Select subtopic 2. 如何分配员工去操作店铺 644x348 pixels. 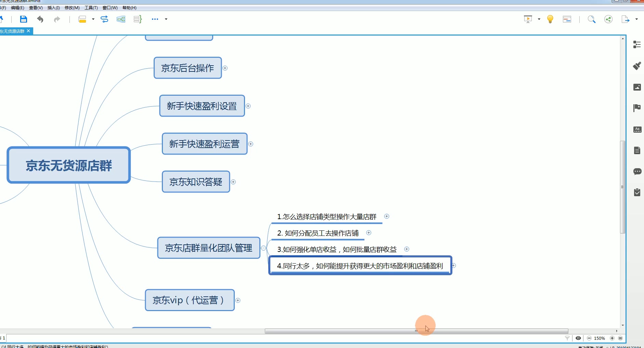(318, 233)
